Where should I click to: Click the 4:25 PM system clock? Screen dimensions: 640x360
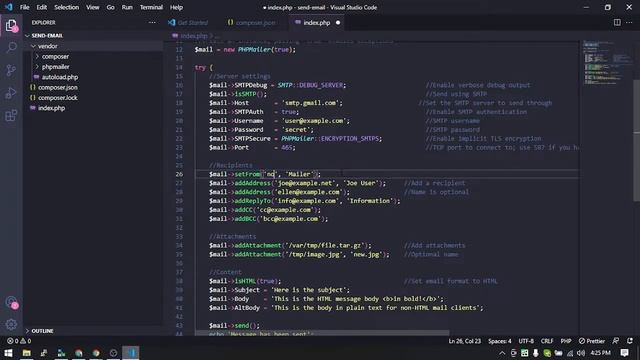click(600, 353)
